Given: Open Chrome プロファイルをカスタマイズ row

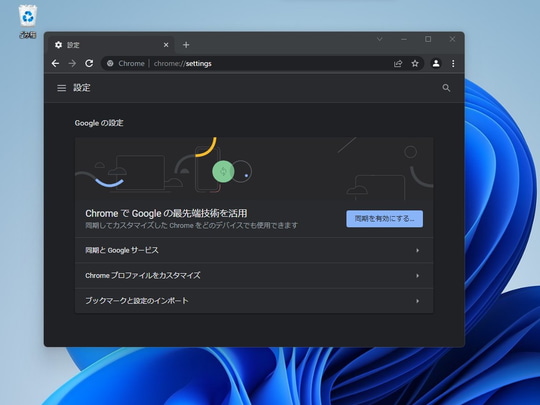Looking at the screenshot, I should point(254,276).
